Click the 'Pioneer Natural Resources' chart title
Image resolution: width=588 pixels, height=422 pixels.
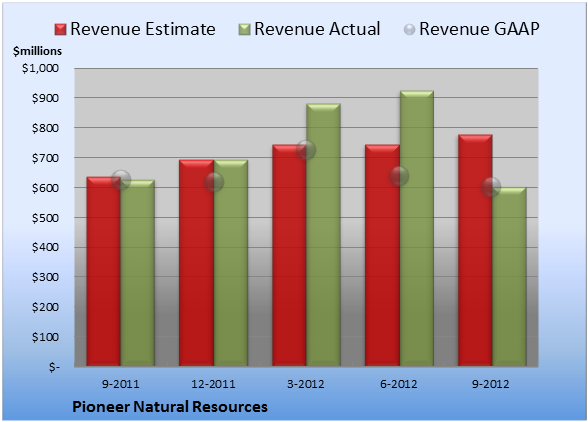click(x=170, y=407)
